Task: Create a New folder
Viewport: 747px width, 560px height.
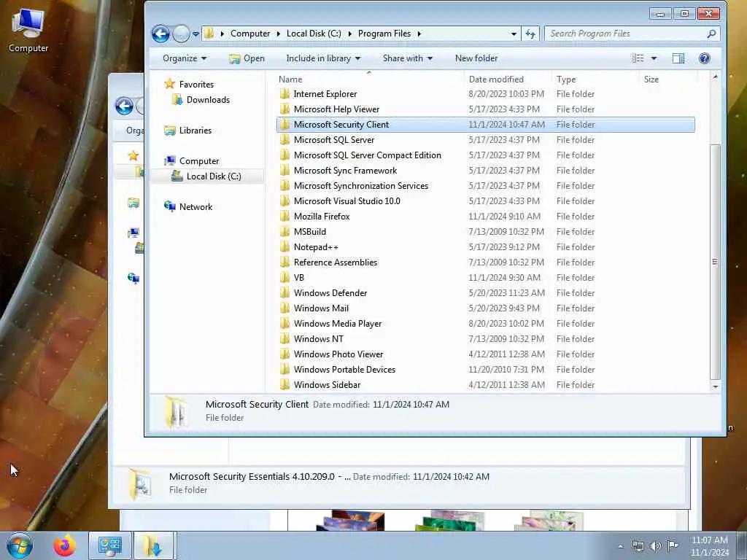Action: pos(476,58)
